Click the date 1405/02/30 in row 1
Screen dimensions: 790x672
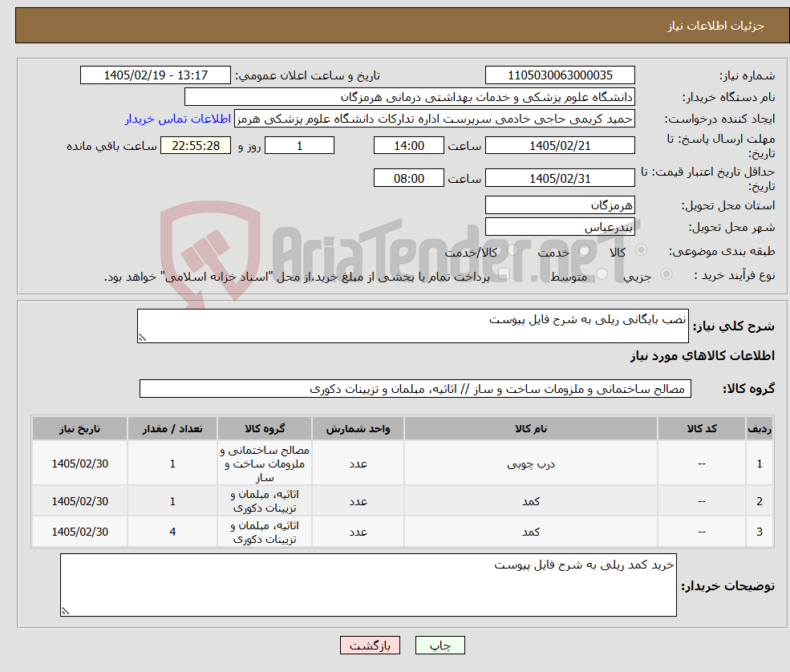click(x=79, y=464)
